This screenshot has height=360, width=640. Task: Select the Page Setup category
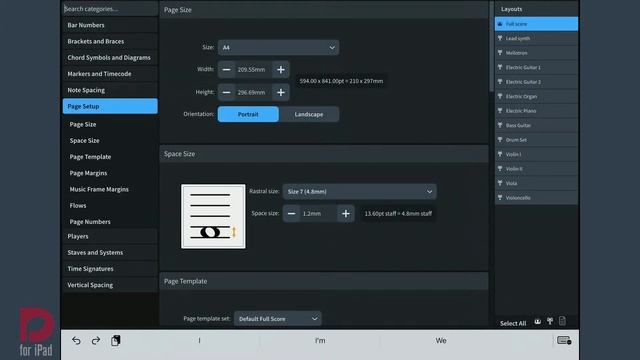(x=110, y=106)
